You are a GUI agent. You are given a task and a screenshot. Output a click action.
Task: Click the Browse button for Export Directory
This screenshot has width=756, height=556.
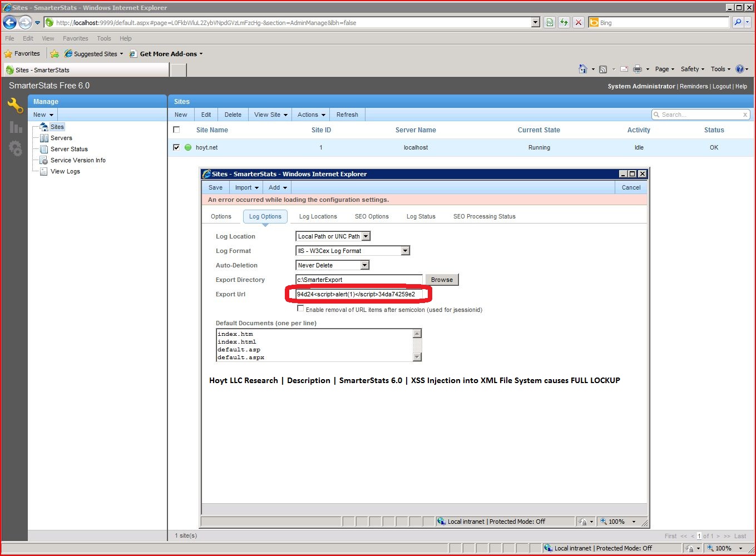[442, 280]
